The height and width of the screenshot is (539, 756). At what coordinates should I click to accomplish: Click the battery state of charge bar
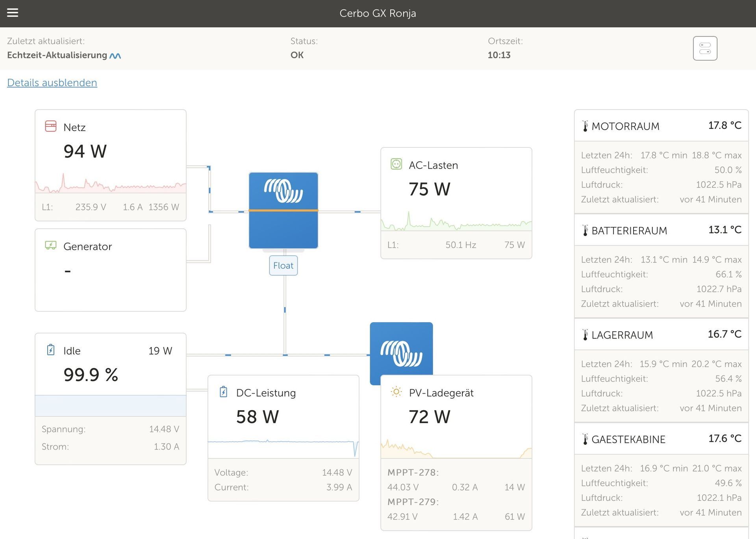(x=111, y=406)
